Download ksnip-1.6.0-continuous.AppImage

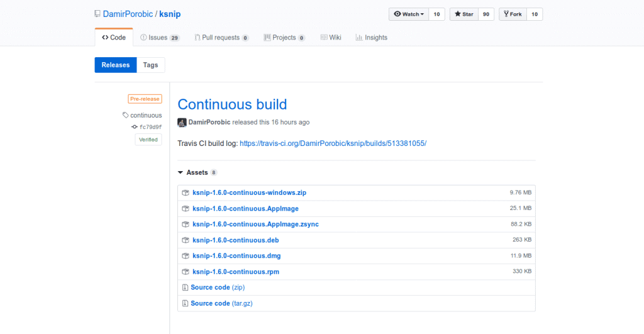pos(245,208)
